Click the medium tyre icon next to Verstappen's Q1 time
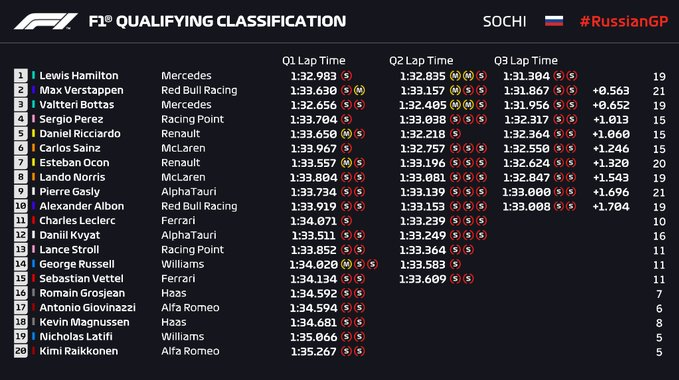The height and width of the screenshot is (380, 679). tap(359, 90)
